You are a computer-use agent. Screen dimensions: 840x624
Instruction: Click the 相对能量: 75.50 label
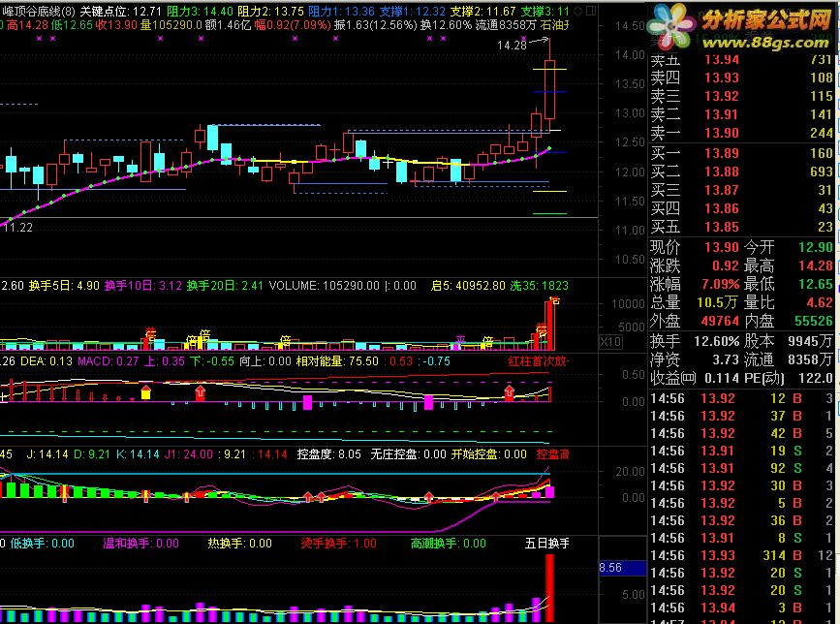[x=337, y=361]
